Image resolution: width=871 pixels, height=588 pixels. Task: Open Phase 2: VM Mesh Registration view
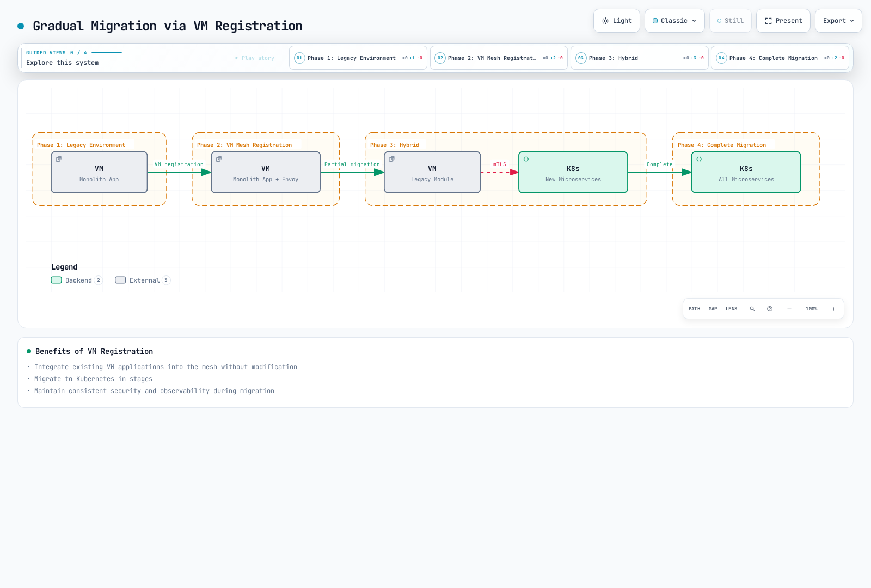499,58
